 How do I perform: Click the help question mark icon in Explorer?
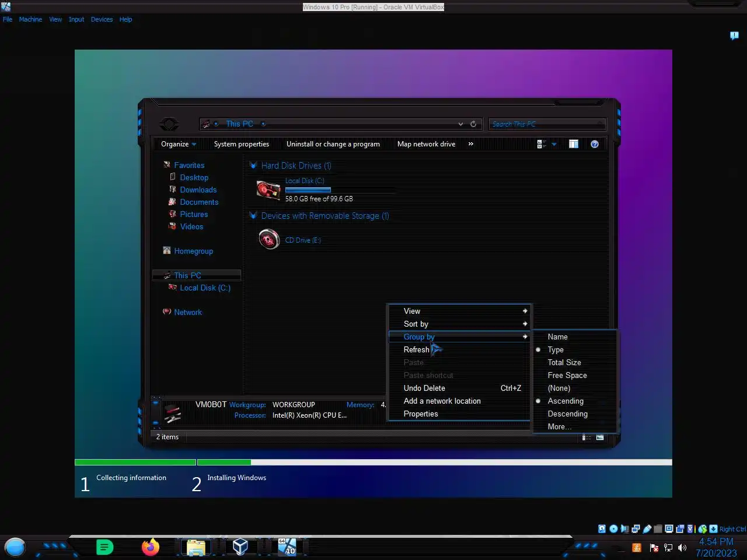pos(595,144)
